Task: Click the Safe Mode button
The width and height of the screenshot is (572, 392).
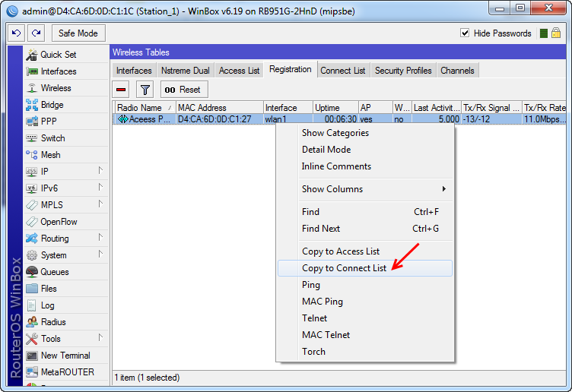Action: (78, 33)
